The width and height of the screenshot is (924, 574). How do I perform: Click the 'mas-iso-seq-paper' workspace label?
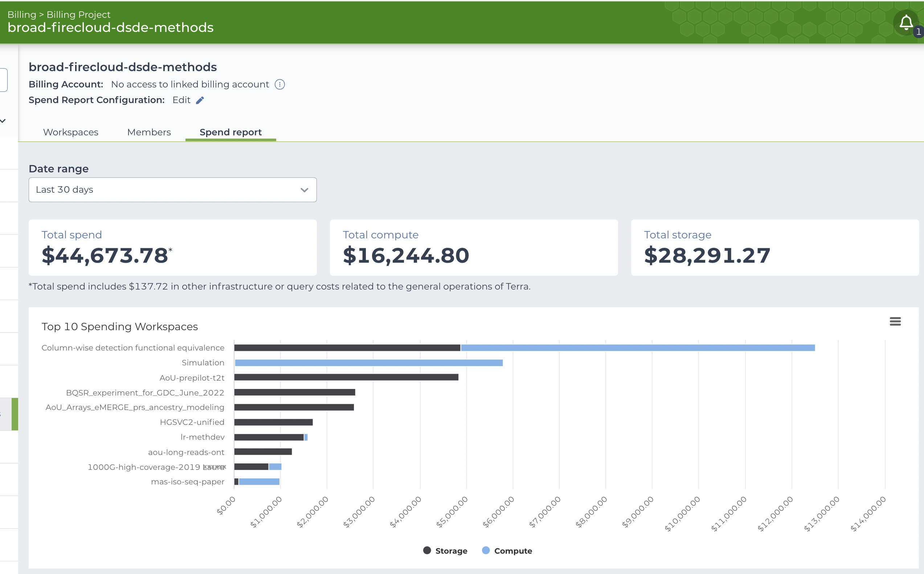coord(188,482)
